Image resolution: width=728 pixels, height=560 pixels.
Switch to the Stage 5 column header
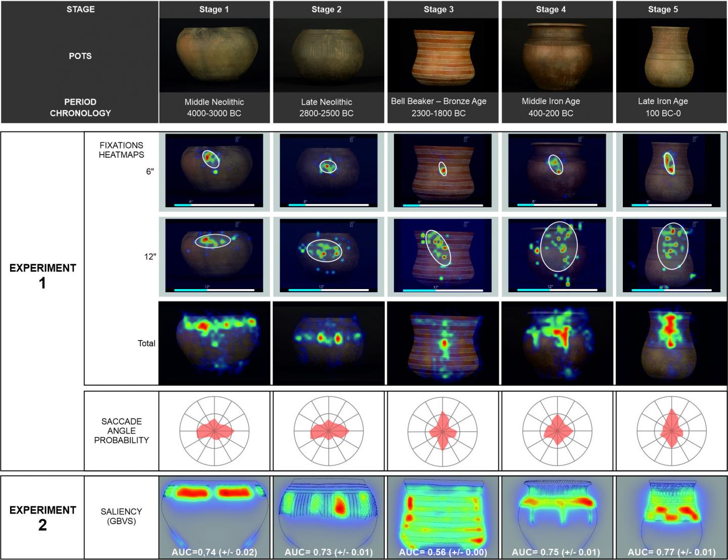coord(663,10)
